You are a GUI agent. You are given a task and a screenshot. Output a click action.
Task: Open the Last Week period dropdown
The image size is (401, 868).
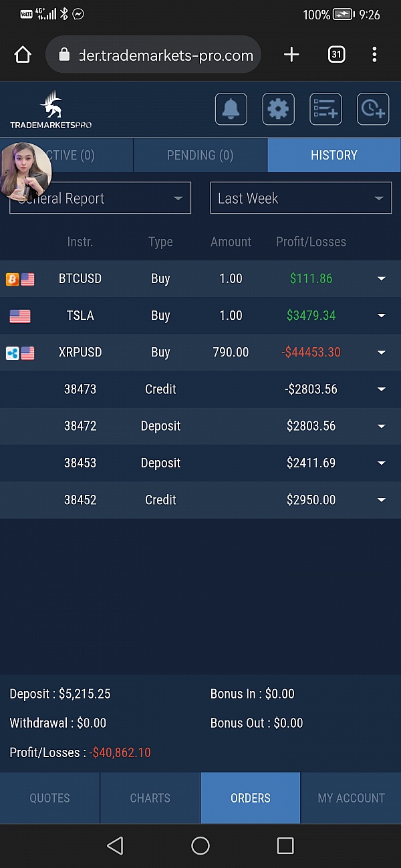pos(301,198)
